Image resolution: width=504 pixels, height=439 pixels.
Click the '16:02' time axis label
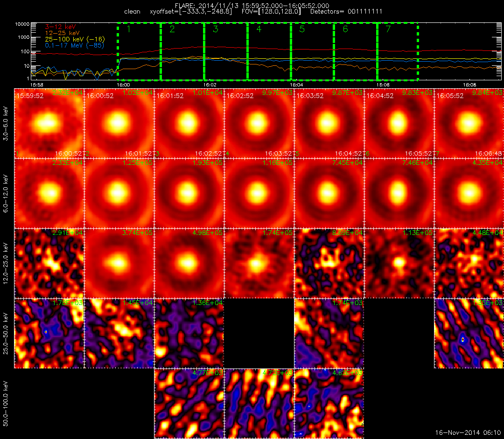tap(210, 85)
